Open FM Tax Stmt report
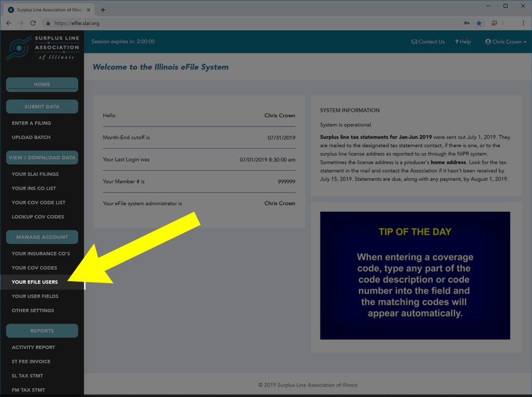The height and width of the screenshot is (397, 532). [x=28, y=390]
